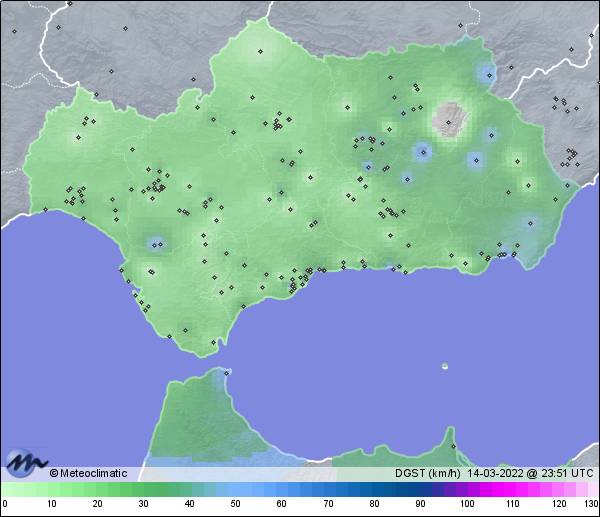Screen dimensions: 600x517
Task: Click the scale label 0
Action: coord(5,504)
